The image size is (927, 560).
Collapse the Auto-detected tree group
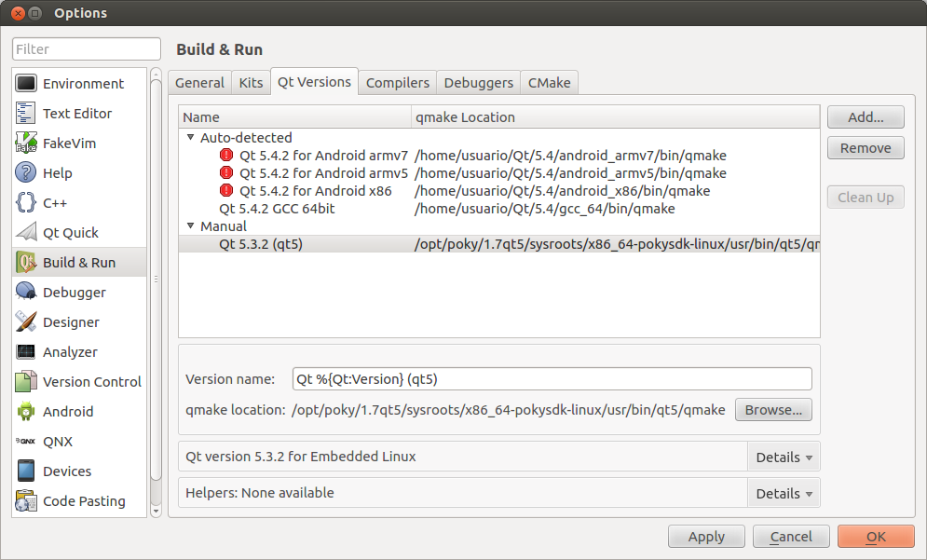point(190,138)
